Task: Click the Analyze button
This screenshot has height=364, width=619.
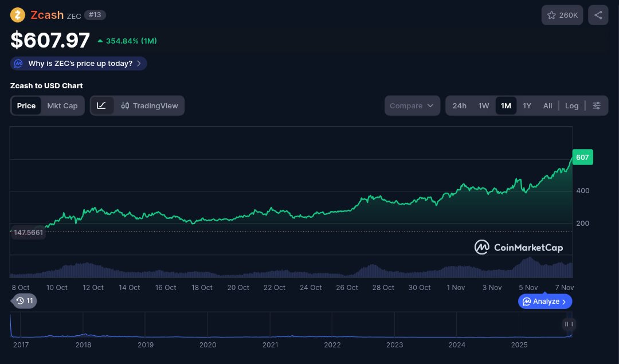Action: [x=545, y=302]
